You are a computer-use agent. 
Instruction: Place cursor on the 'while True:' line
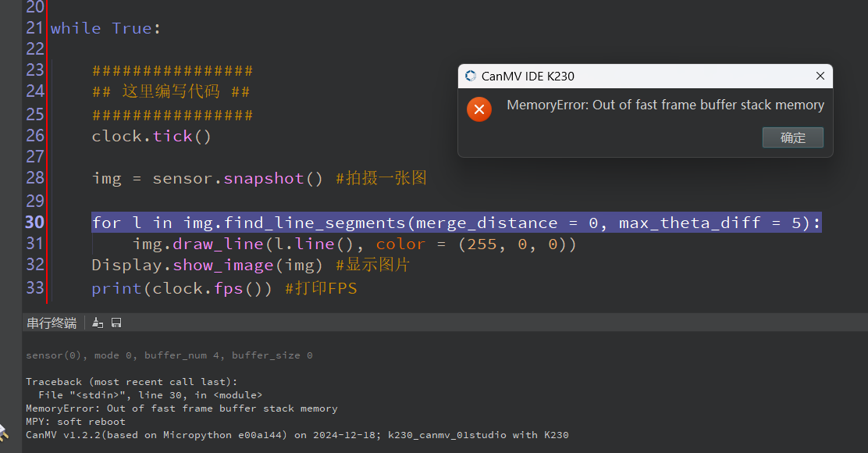pyautogui.click(x=106, y=28)
